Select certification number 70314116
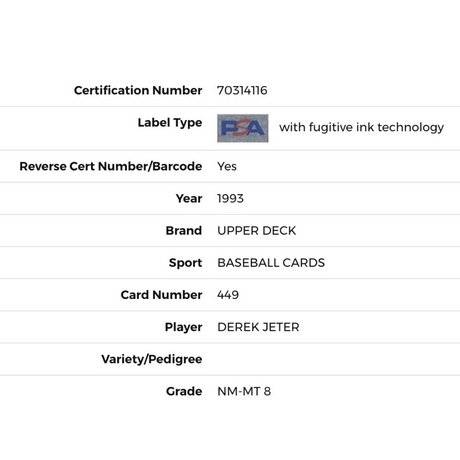The image size is (460, 460). click(x=242, y=90)
